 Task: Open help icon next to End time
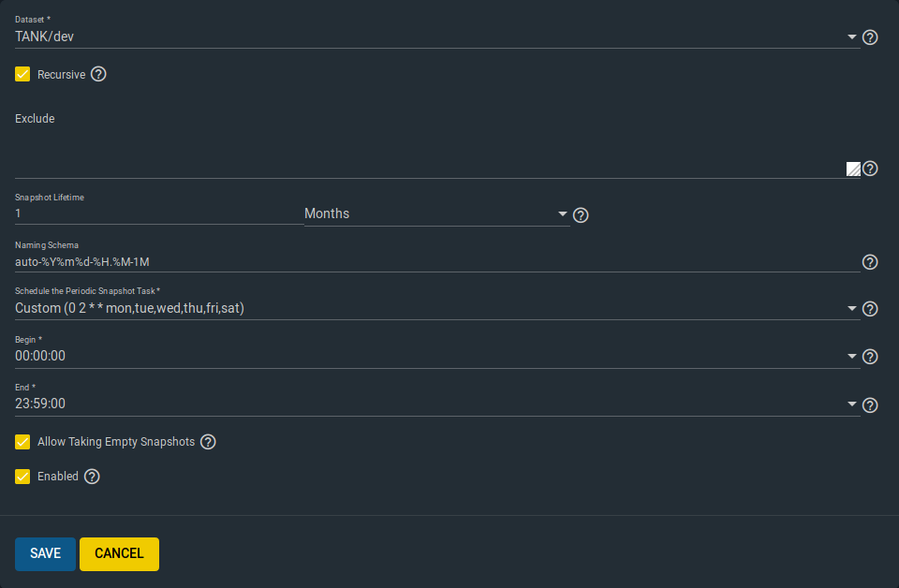click(x=870, y=405)
